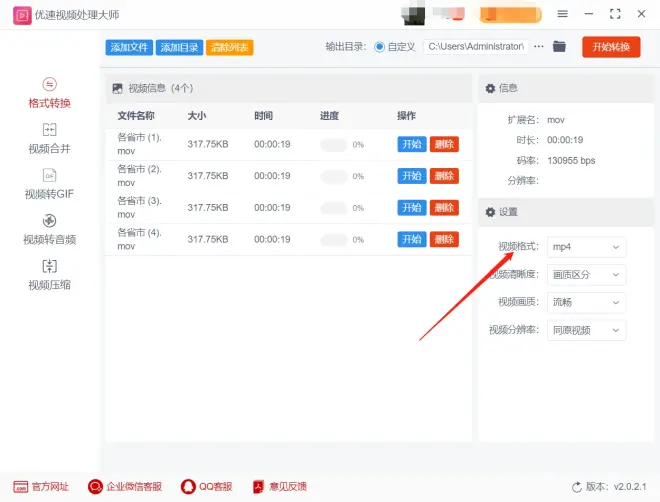Start conversion of 各省市 (2).mov
Screen dimensions: 660x502
click(412, 176)
